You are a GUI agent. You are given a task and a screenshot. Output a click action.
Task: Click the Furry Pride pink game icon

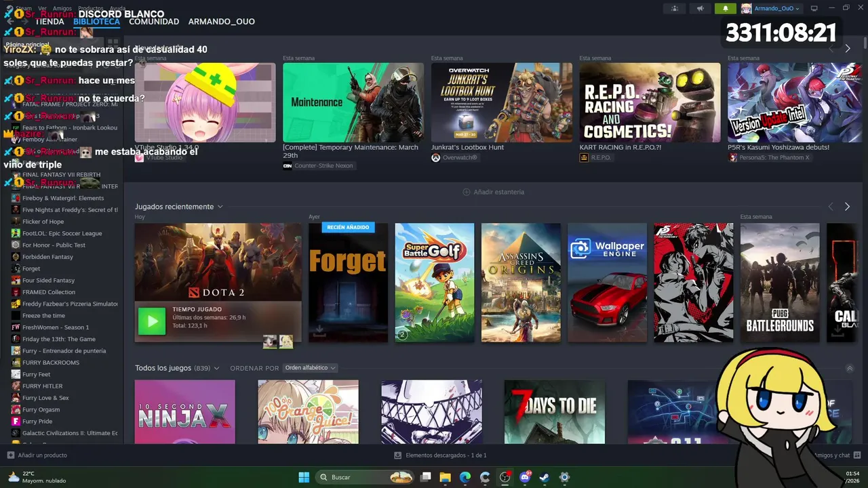[16, 421]
